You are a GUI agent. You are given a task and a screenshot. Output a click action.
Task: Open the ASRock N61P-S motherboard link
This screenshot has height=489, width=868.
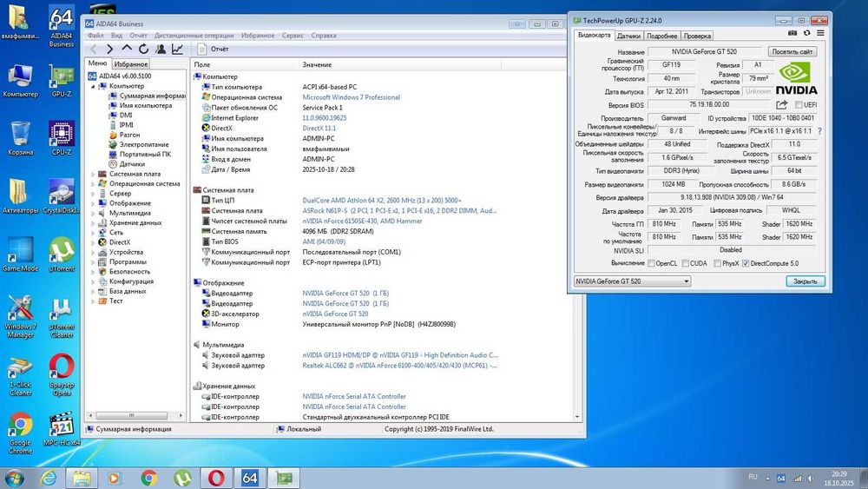click(x=399, y=211)
